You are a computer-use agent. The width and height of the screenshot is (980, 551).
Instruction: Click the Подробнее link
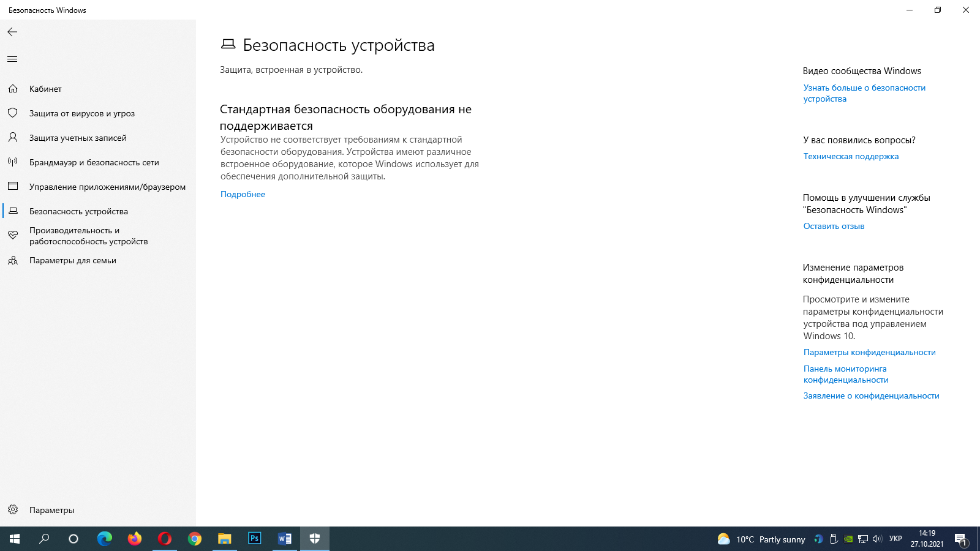243,194
